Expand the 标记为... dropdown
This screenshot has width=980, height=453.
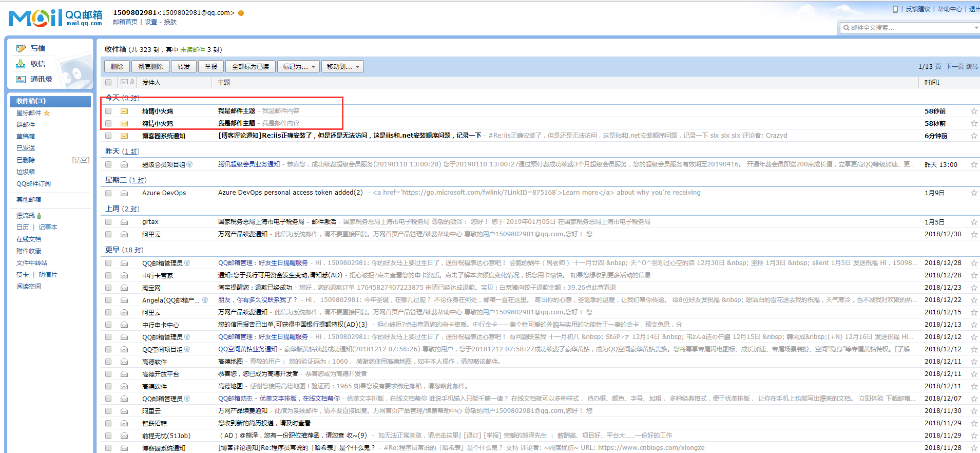point(298,66)
